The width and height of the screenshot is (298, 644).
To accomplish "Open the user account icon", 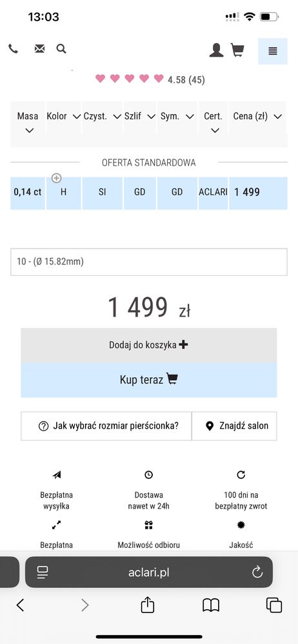I will coord(216,50).
